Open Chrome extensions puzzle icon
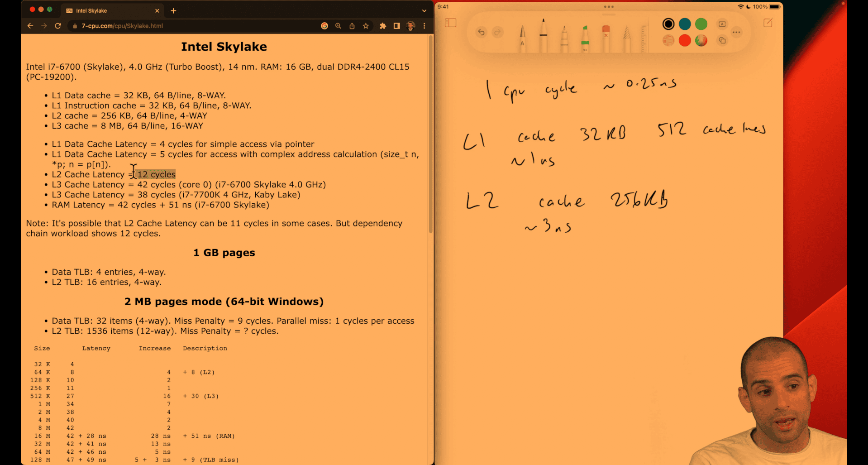This screenshot has height=465, width=868. 383,26
